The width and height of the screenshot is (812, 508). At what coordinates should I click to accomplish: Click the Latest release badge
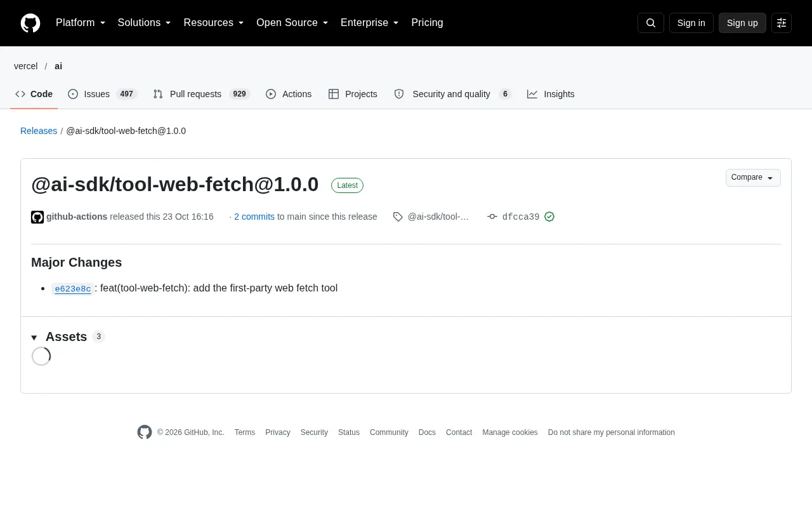[347, 185]
